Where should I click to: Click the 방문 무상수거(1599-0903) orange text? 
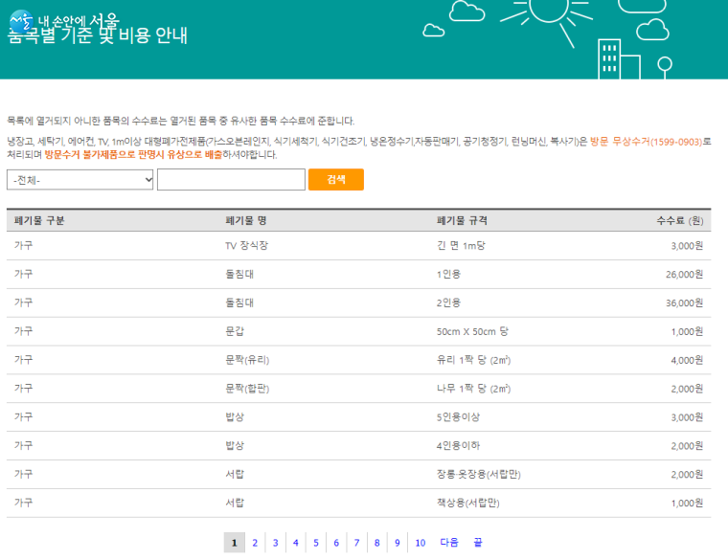point(646,142)
